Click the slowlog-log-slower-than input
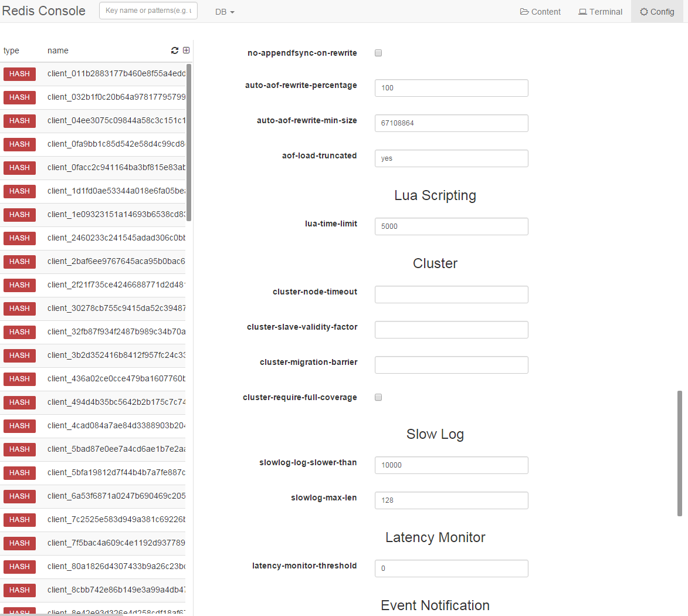688x616 pixels. [x=452, y=465]
